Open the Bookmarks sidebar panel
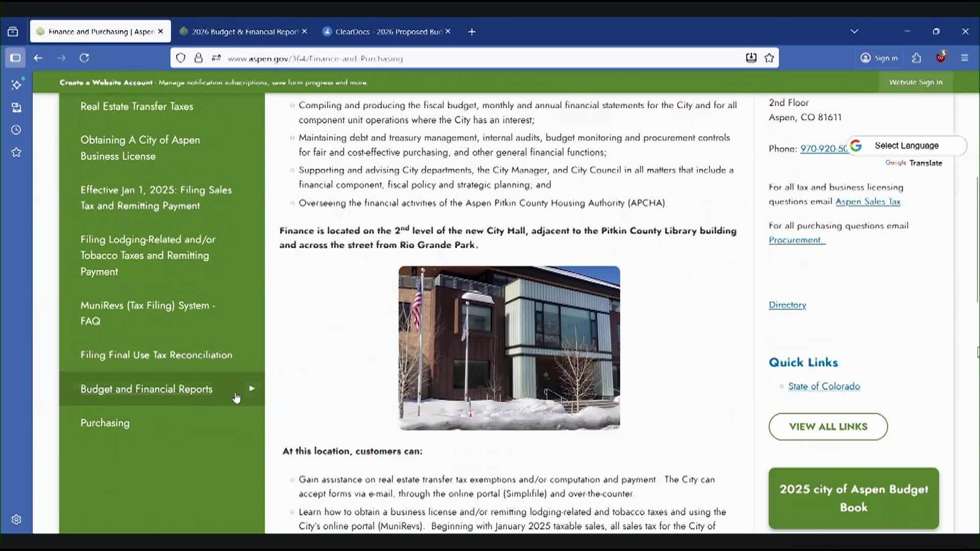This screenshot has width=980, height=551. (x=17, y=152)
